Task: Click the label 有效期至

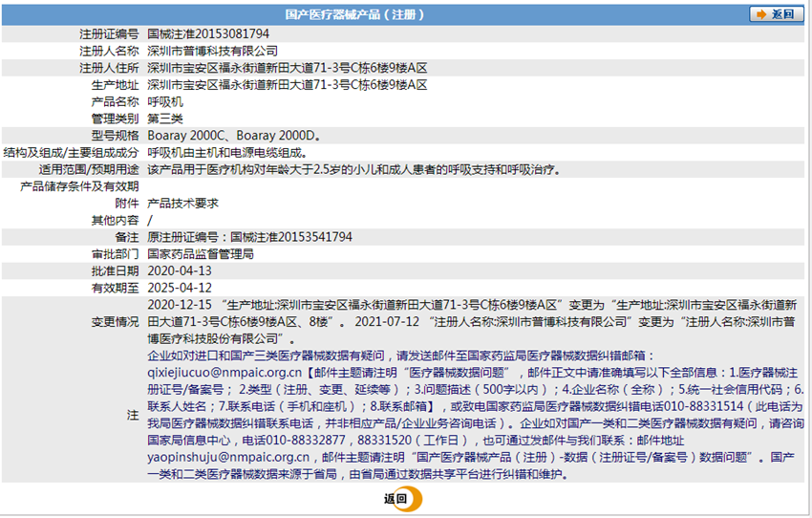Action: [116, 288]
